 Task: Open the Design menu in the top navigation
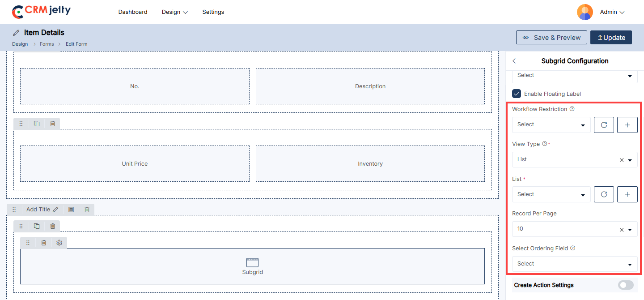click(x=174, y=12)
